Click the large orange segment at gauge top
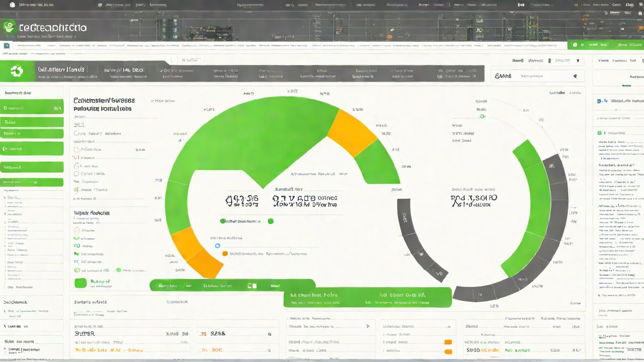Viewport: 644px width, 362px height. (x=352, y=133)
